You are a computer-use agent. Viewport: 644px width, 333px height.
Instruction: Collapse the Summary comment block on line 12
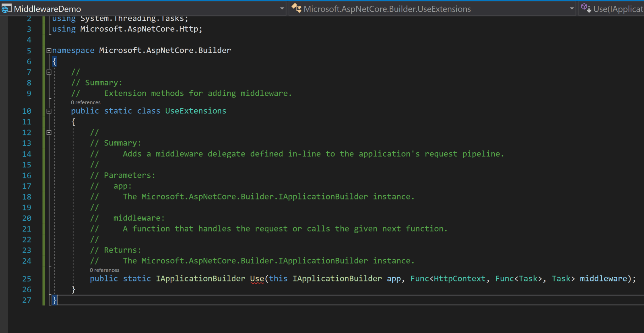49,132
